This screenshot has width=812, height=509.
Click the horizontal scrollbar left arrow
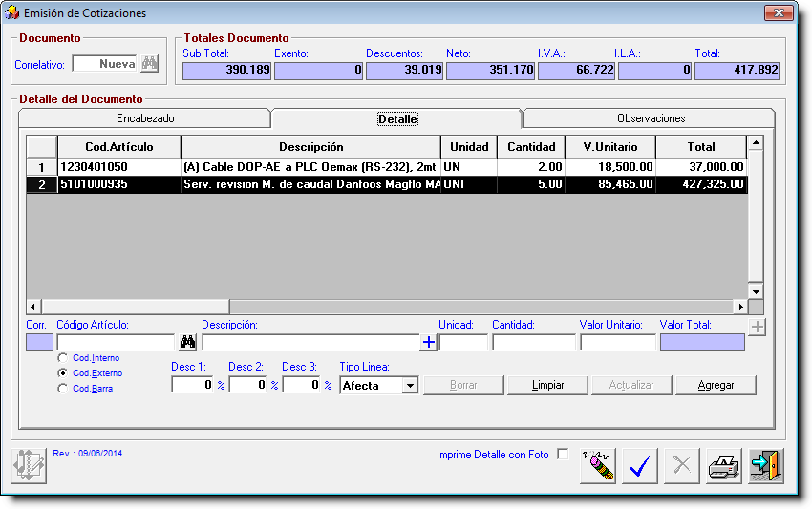33,307
